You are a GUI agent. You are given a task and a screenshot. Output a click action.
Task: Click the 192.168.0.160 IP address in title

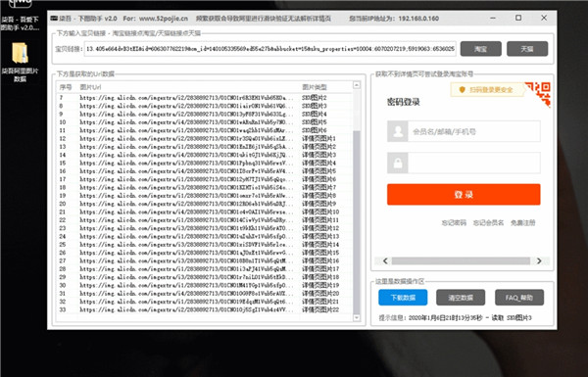pyautogui.click(x=418, y=19)
